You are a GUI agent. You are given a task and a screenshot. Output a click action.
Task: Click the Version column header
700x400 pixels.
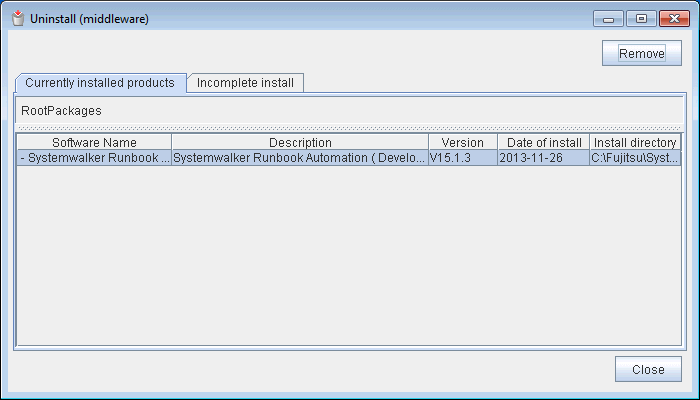[462, 142]
